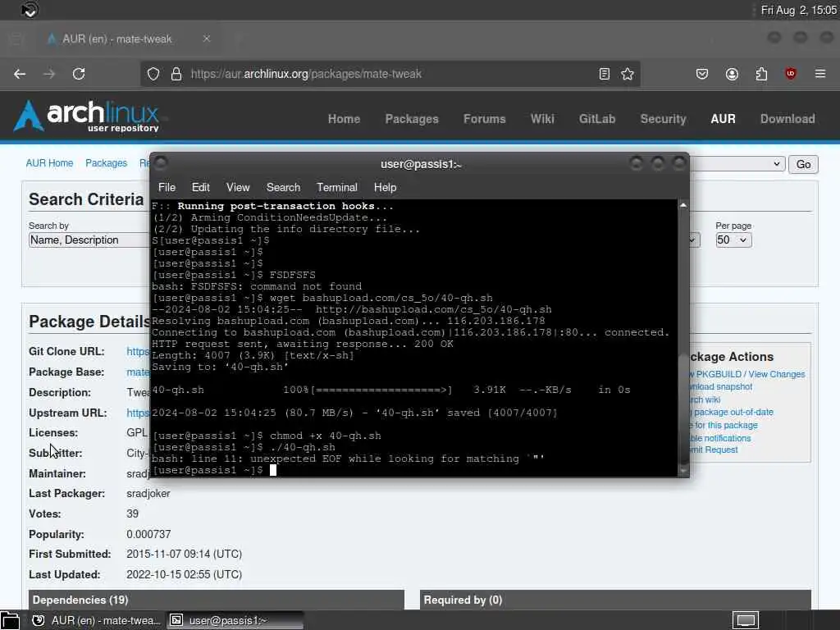Click AUR in the top navigation
The height and width of the screenshot is (630, 840).
tap(723, 119)
